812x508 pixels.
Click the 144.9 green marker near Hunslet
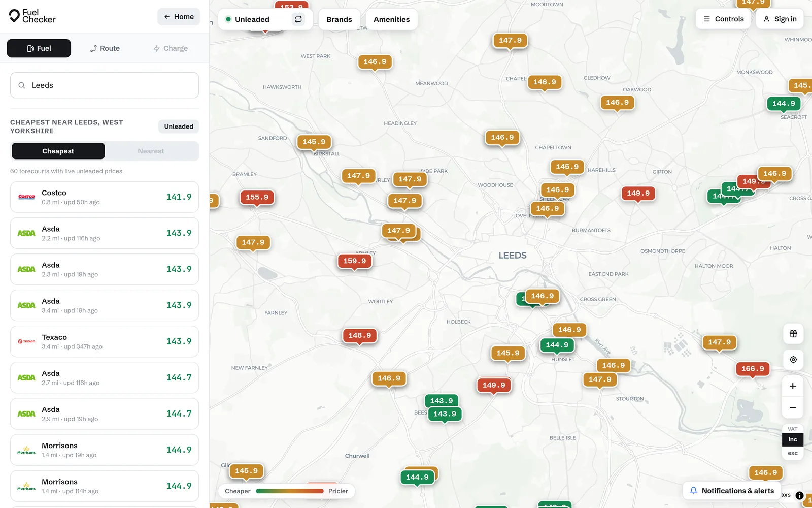557,345
